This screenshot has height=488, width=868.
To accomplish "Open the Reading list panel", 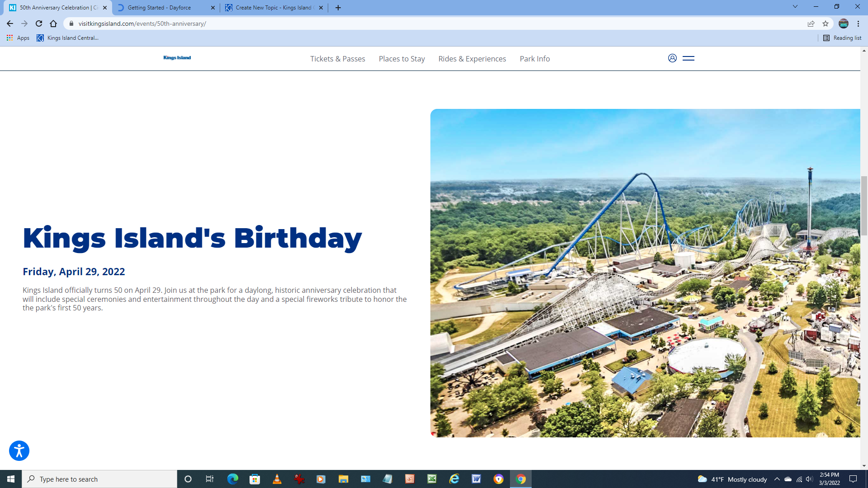I will click(x=843, y=38).
